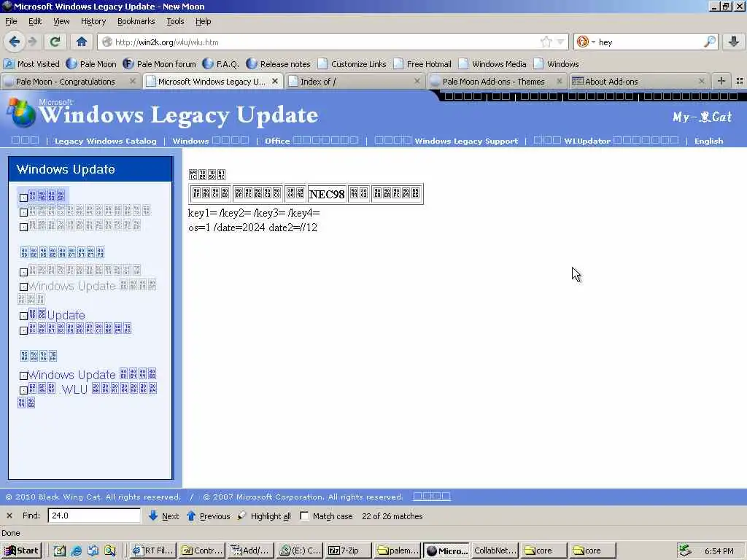
Task: Open the Legacy Windows Catalog link
Action: click(105, 141)
